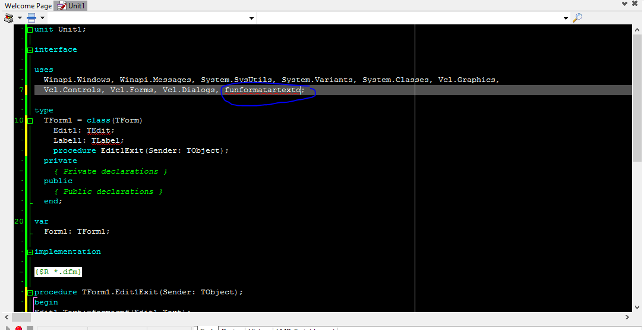Expand the left class navigation combo box
Viewport: 644px width, 330px height.
click(251, 18)
